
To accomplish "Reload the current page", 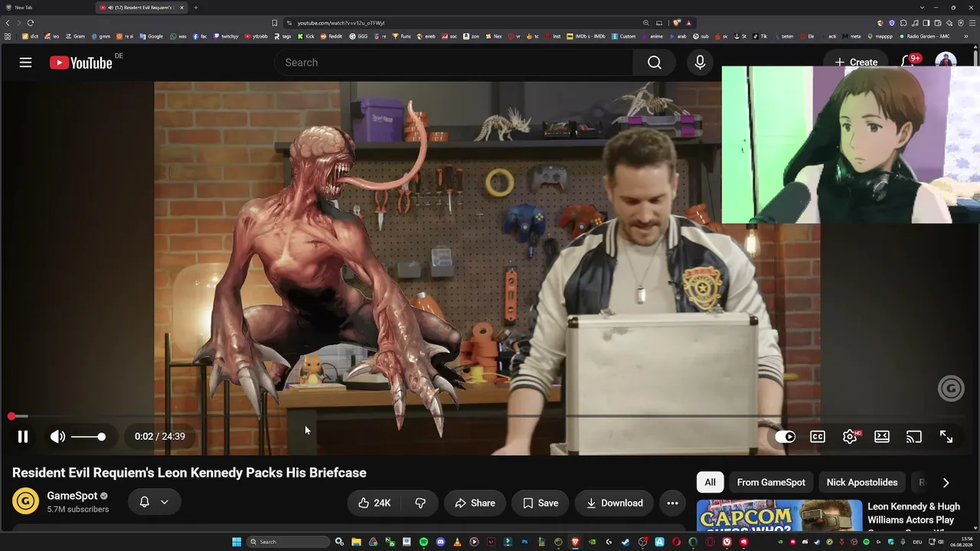I will click(31, 23).
